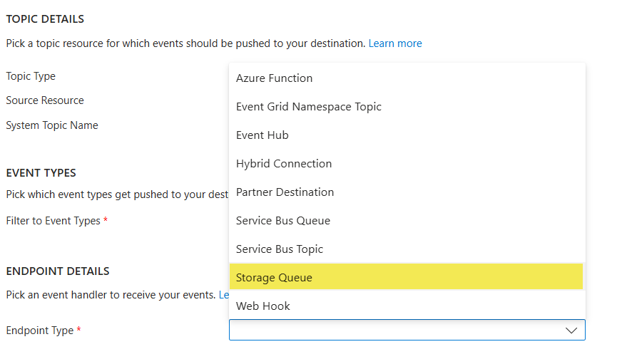Select Service Bus Queue option
Image resolution: width=617 pixels, height=364 pixels.
click(x=407, y=221)
